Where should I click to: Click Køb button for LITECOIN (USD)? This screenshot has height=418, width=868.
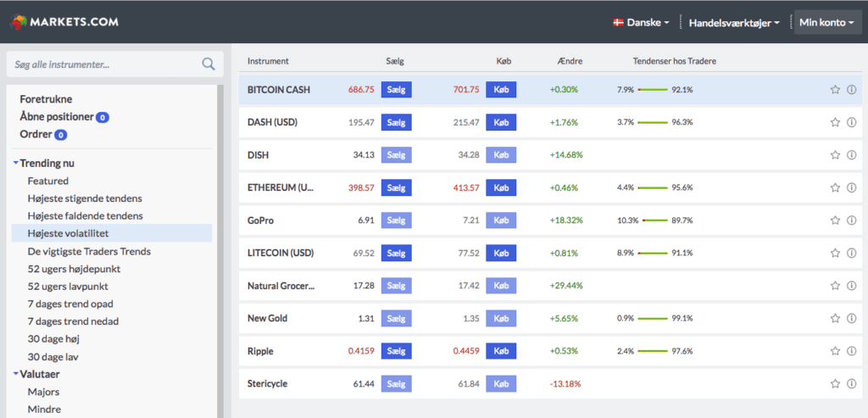pyautogui.click(x=501, y=253)
